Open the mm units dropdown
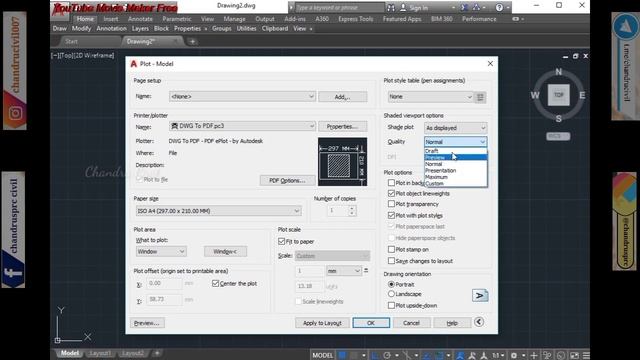The image size is (640, 360). click(x=344, y=271)
